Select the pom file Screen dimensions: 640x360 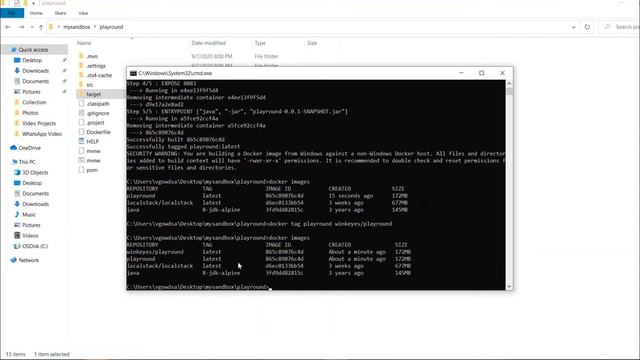(x=92, y=170)
